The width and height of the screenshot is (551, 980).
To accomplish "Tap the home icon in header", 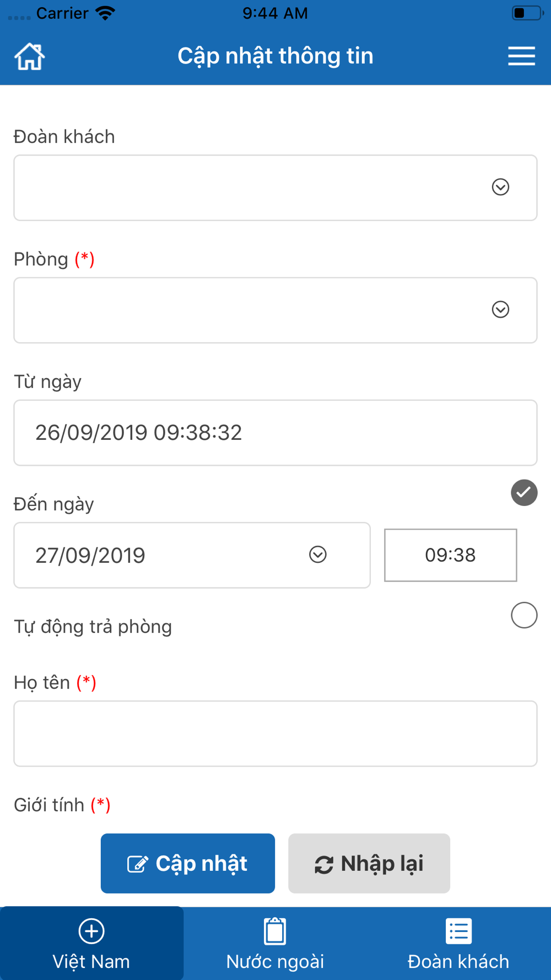I will coord(30,56).
